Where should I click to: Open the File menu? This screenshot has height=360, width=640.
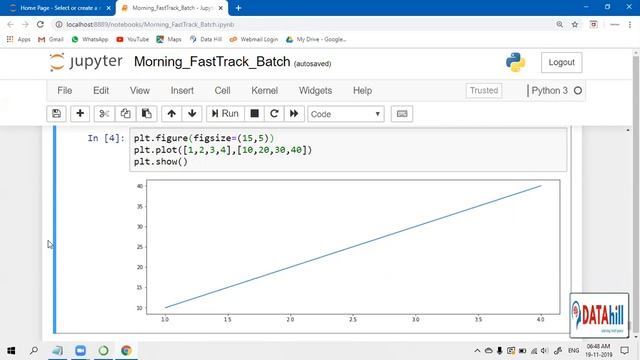click(64, 91)
